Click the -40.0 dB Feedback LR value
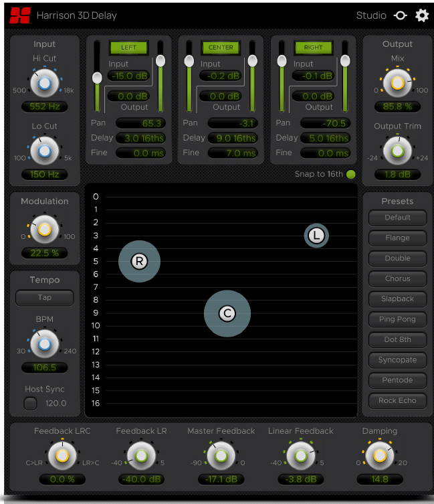 click(141, 479)
